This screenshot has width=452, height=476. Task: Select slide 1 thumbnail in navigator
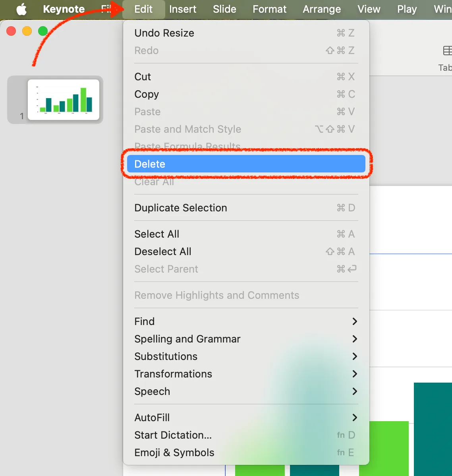(64, 100)
